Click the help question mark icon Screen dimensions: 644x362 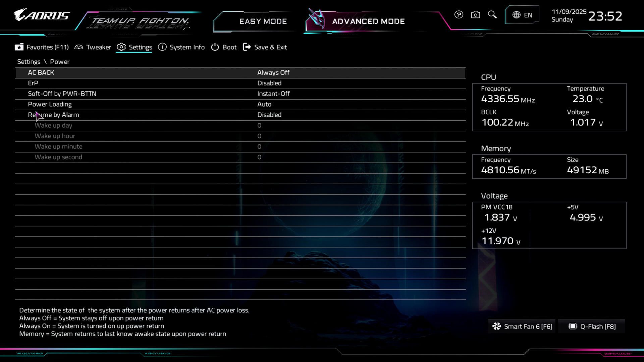(459, 15)
